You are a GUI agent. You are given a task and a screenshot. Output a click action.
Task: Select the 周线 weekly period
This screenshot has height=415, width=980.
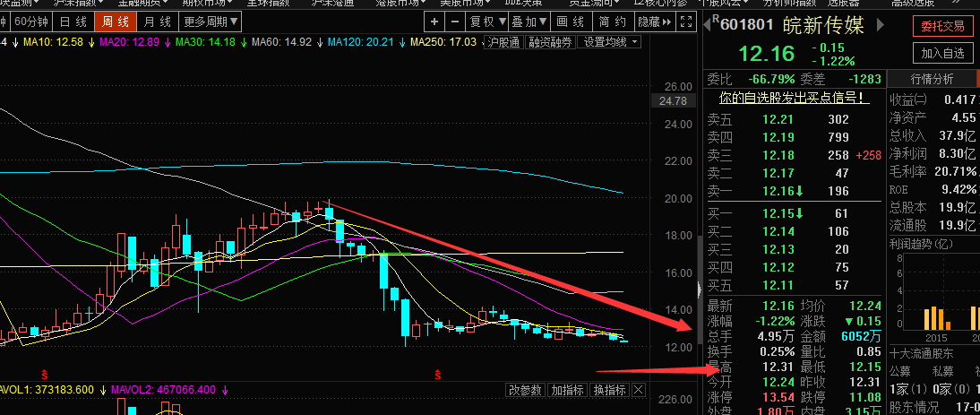(116, 22)
